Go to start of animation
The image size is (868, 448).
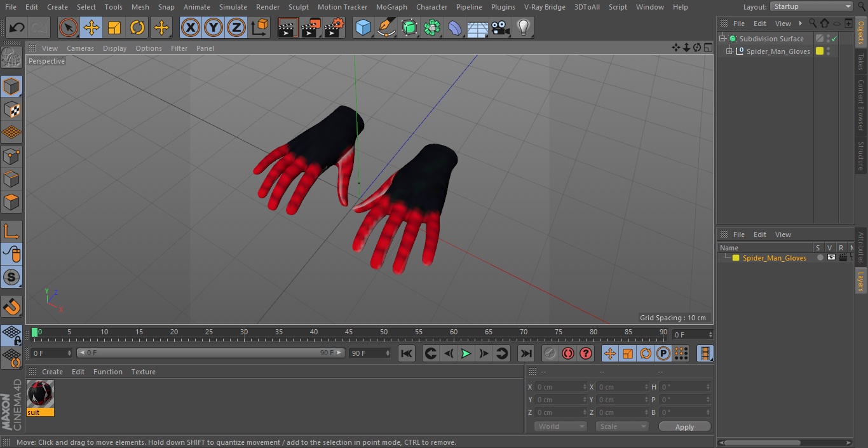click(x=407, y=354)
